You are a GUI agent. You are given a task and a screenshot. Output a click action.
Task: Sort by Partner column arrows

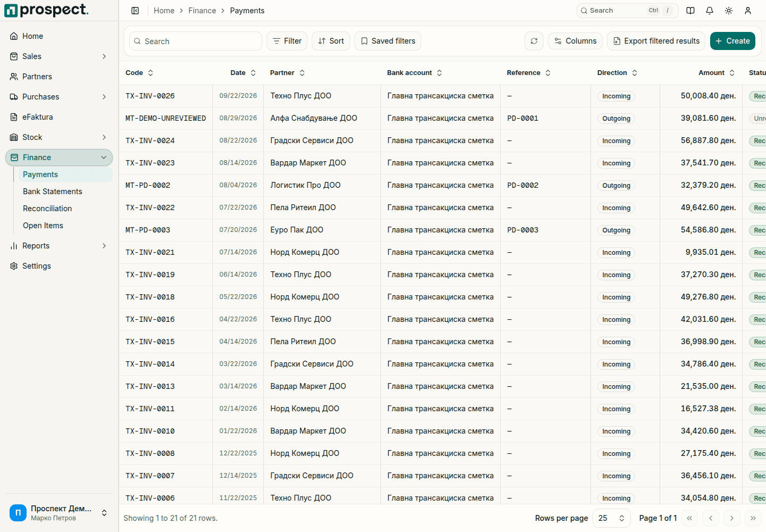(x=302, y=73)
